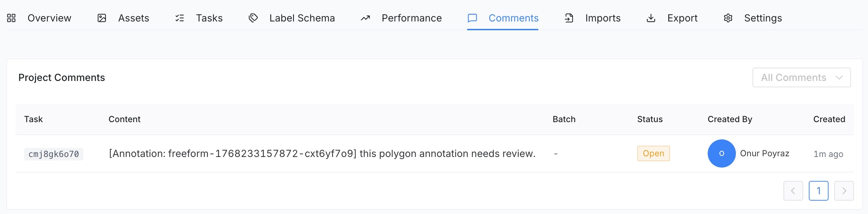Switch to the Performance tab
This screenshot has height=214, width=868.
[411, 18]
